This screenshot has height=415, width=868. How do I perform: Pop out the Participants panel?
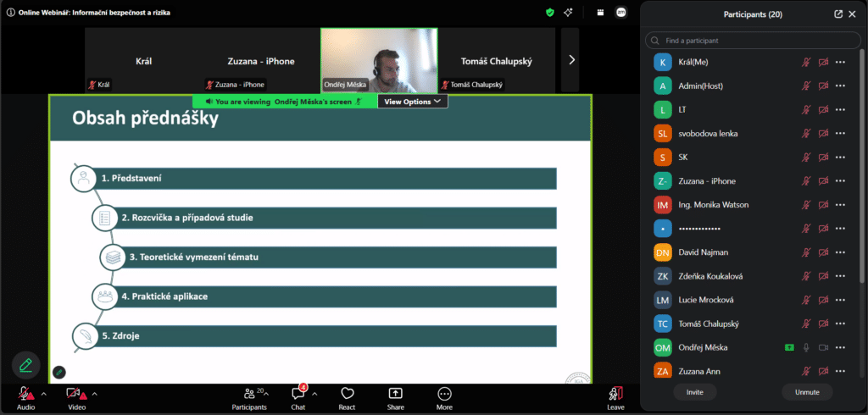pyautogui.click(x=838, y=14)
